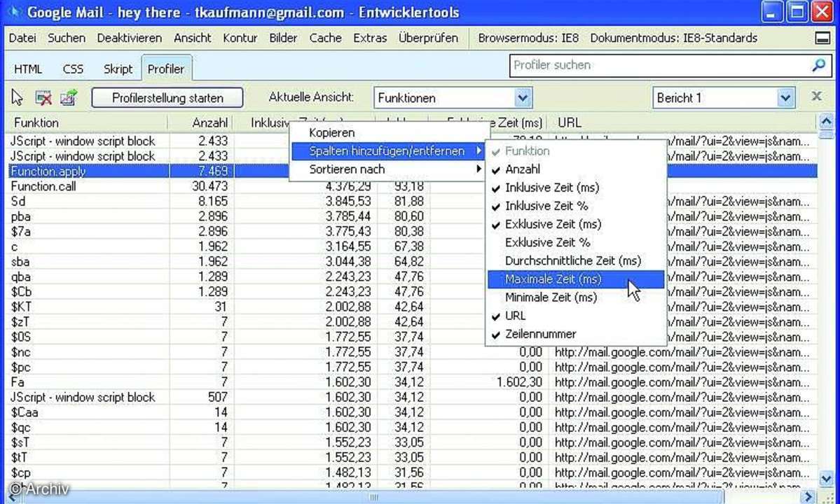Open the Überprüfen menu
This screenshot has width=840, height=504.
click(x=428, y=38)
